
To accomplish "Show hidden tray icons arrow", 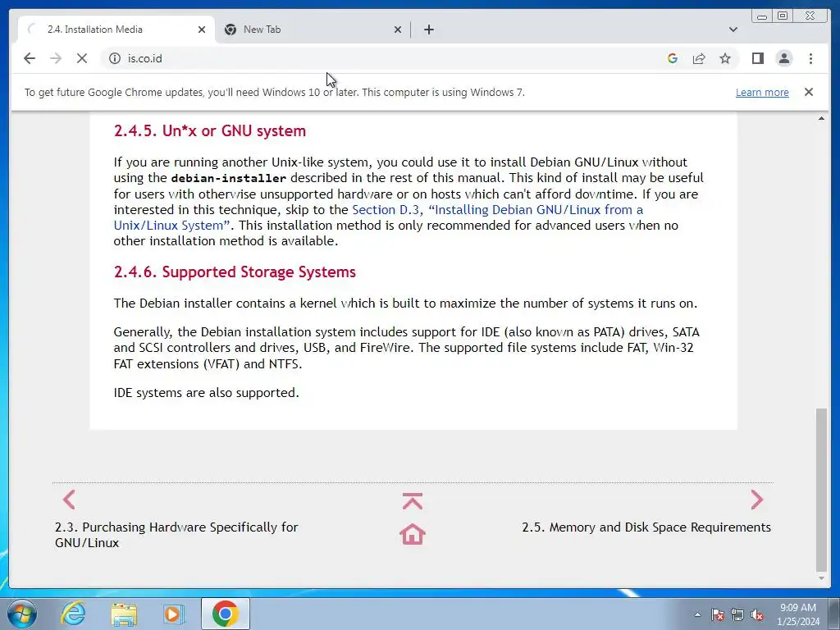I will click(697, 614).
